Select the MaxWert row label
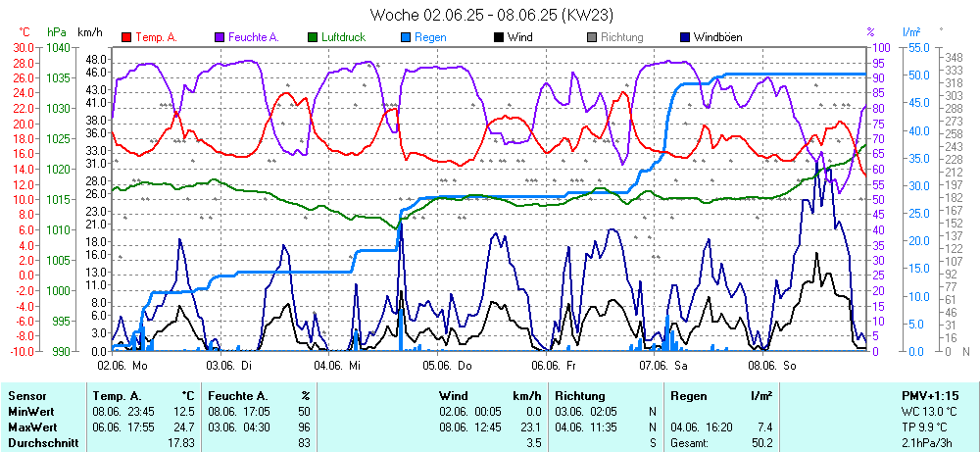This screenshot has width=980, height=452. 30,428
